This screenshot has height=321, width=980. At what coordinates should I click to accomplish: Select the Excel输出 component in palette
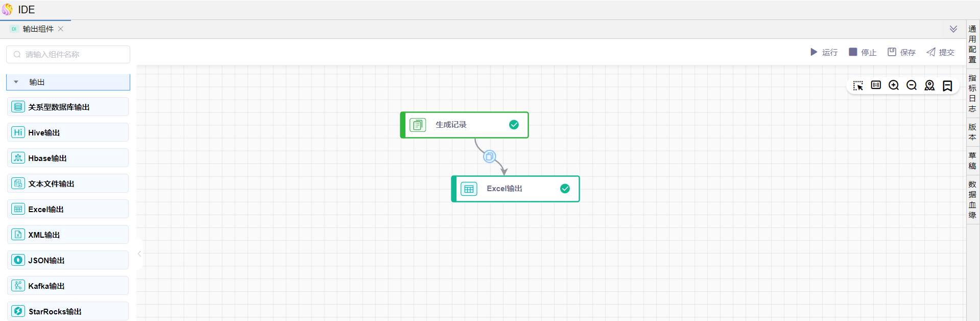coord(68,209)
